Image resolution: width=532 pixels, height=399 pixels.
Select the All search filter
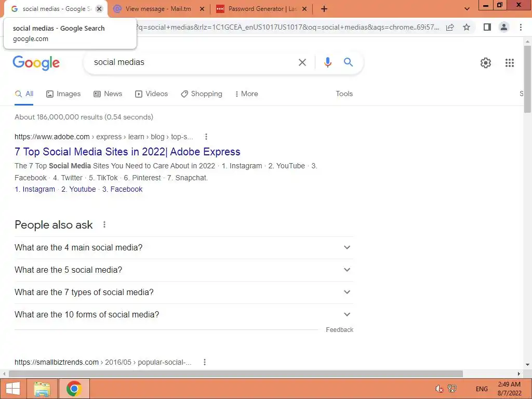click(x=24, y=94)
